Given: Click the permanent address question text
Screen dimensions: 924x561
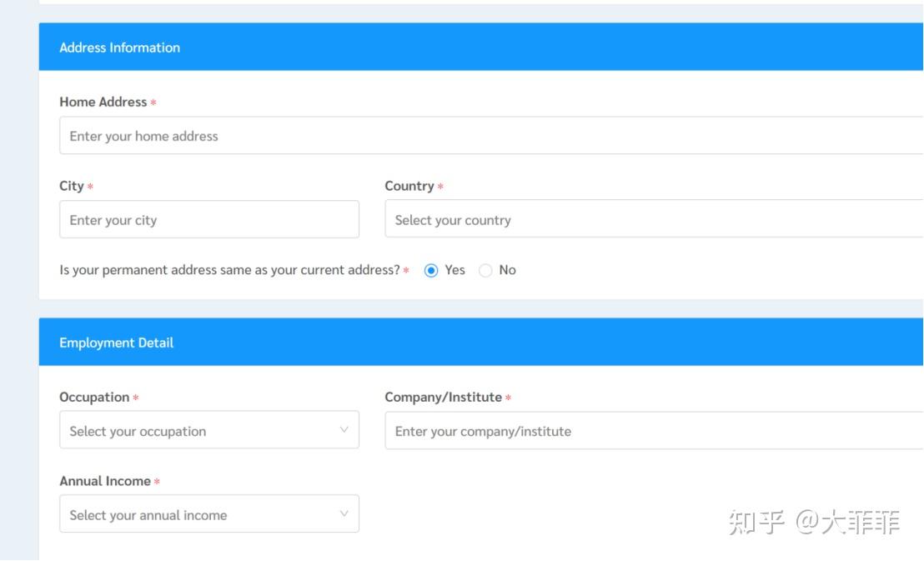Looking at the screenshot, I should [x=230, y=270].
